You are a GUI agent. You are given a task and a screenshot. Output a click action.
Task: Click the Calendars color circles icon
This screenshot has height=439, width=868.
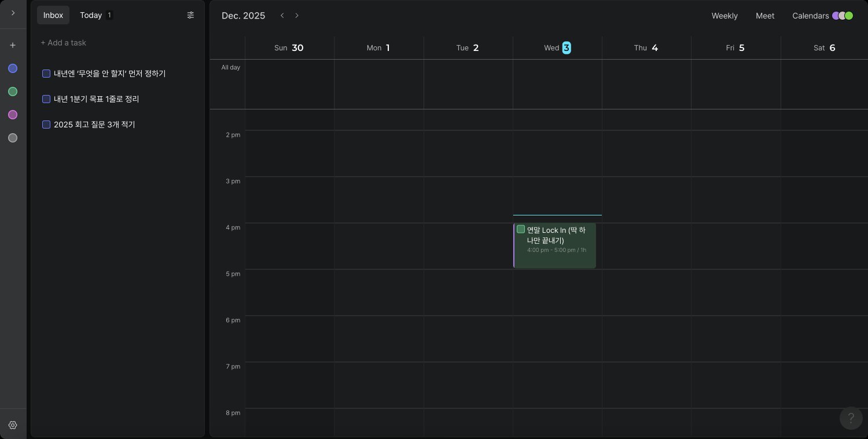(x=842, y=16)
